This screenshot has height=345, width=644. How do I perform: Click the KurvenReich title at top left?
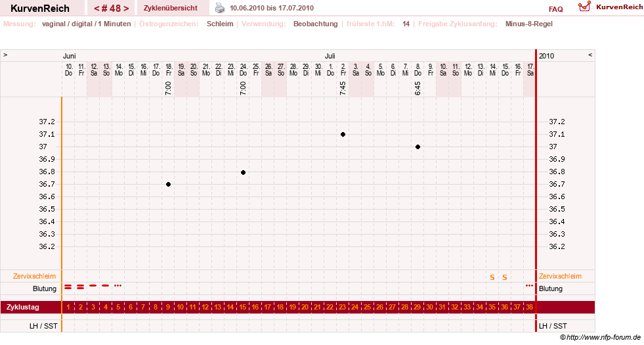40,9
